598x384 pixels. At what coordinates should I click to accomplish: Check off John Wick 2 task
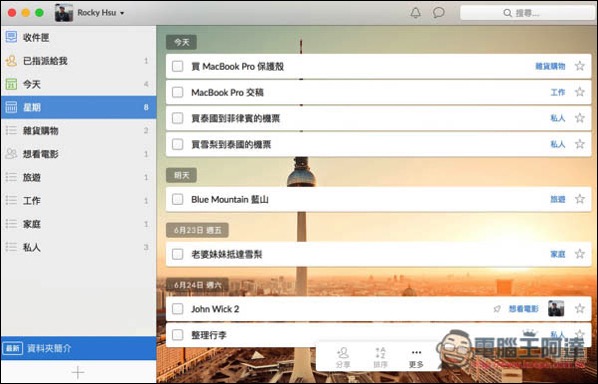tap(177, 309)
